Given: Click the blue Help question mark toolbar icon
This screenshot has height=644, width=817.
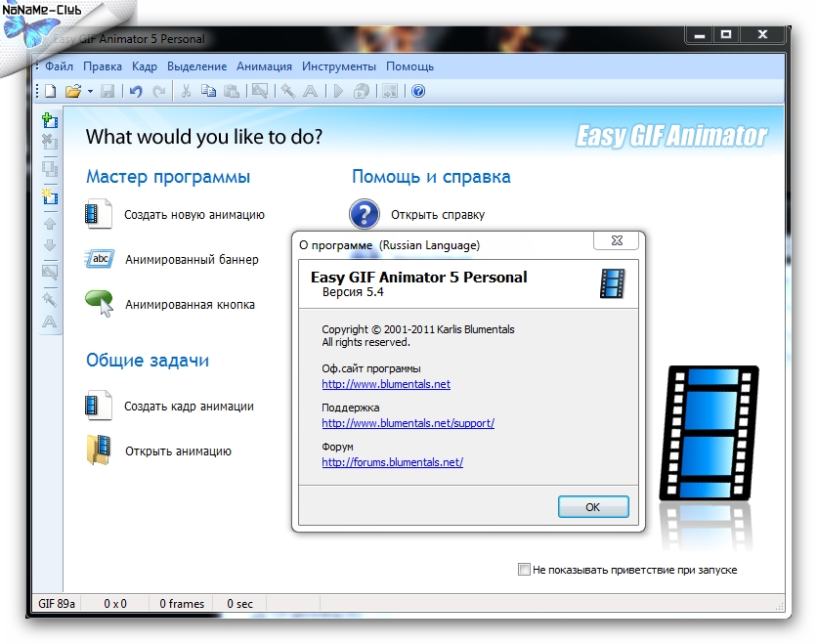Looking at the screenshot, I should pyautogui.click(x=418, y=91).
